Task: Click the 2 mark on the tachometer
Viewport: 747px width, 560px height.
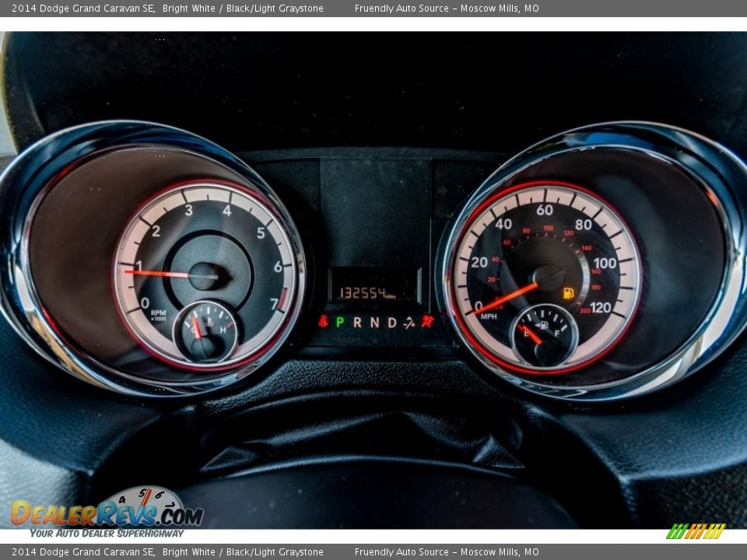Action: (156, 232)
